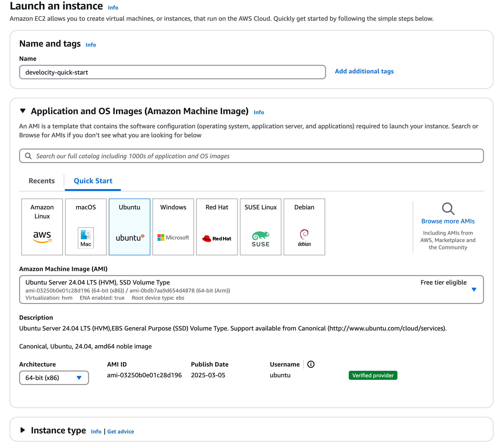This screenshot has height=448, width=497.
Task: Select the Amazon Linux AMI icon
Action: [x=42, y=237]
